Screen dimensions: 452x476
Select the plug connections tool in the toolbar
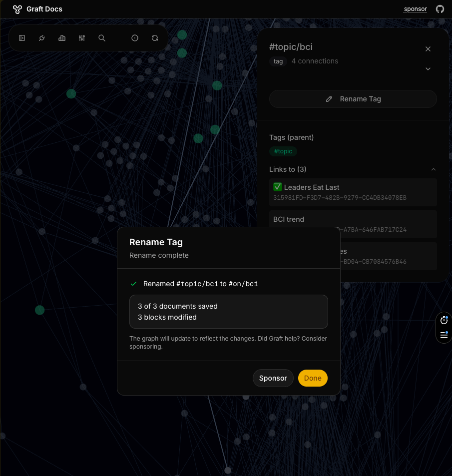[41, 38]
